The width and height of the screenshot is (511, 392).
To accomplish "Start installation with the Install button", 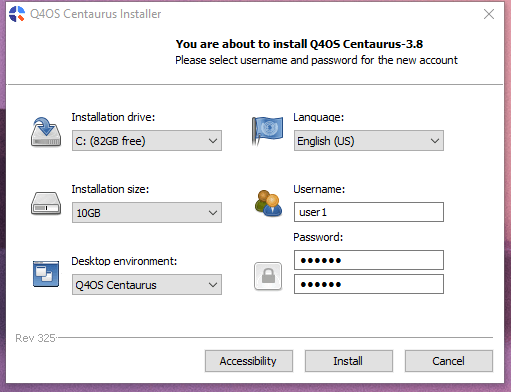I will [x=349, y=361].
